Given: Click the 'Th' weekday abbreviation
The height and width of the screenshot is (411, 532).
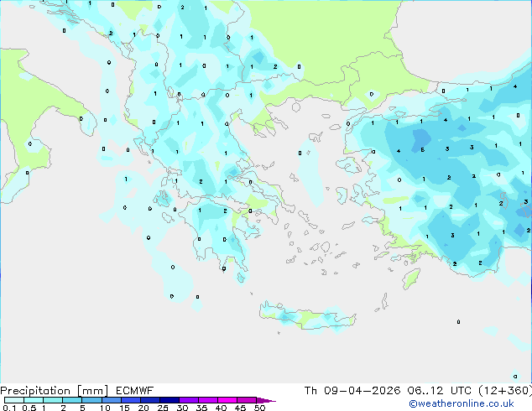Looking at the screenshot, I should [310, 391].
